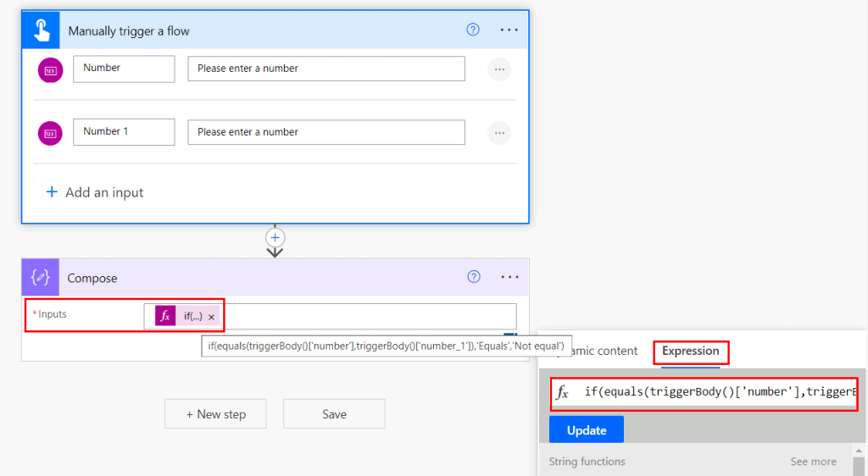Edit the Number 1 input description field
The image size is (868, 476).
(326, 132)
